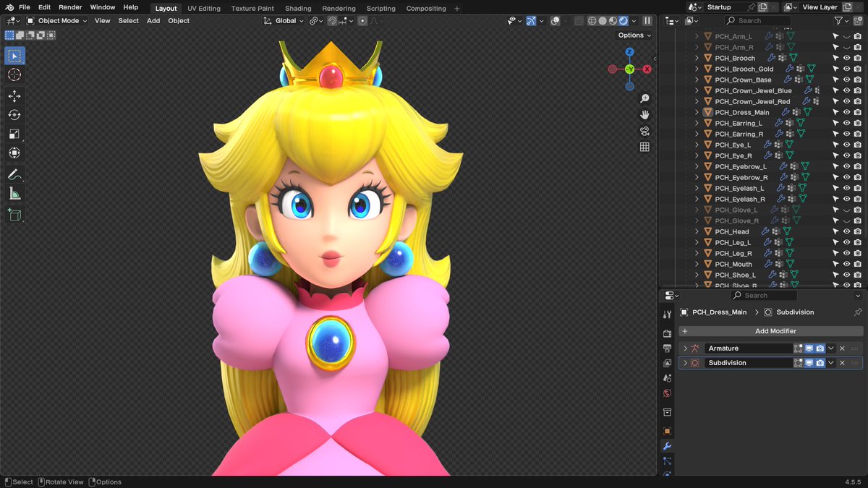The width and height of the screenshot is (868, 488).
Task: Click the pan view hand icon
Action: tap(644, 115)
